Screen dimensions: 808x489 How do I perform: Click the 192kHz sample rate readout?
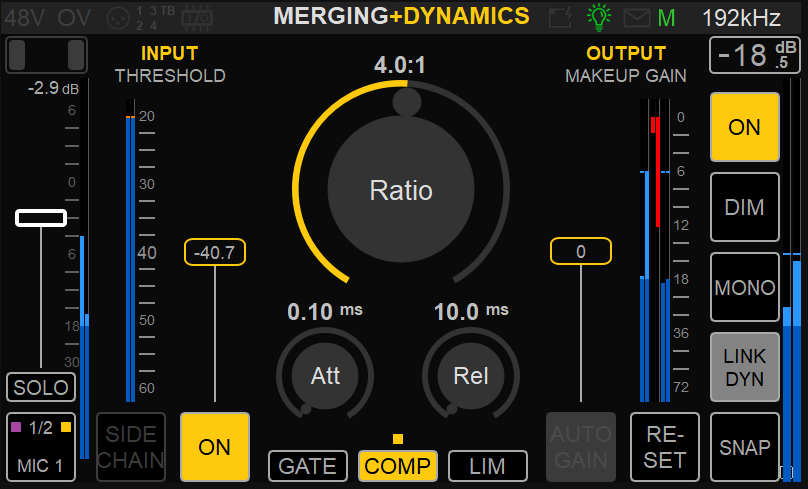pyautogui.click(x=742, y=19)
